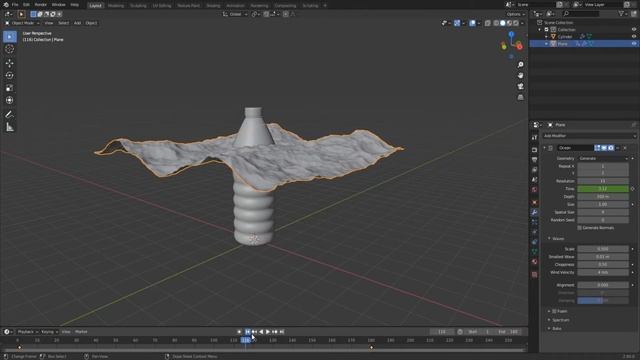Toggle visibility of Collection in outliner
This screenshot has height=360, width=640.
click(634, 29)
